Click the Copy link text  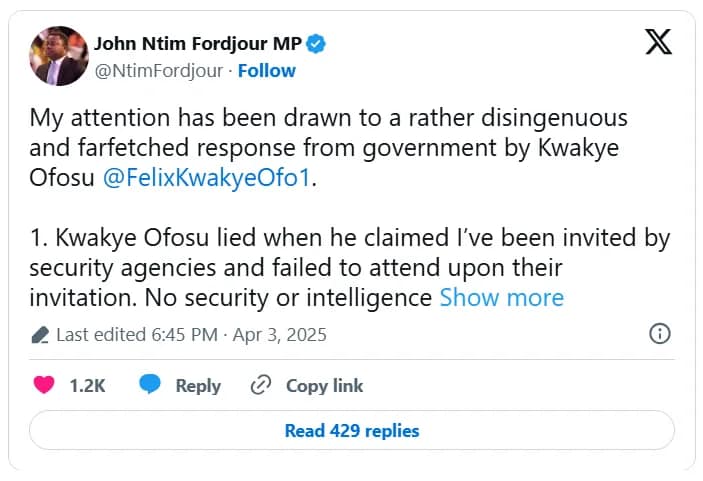click(x=324, y=385)
